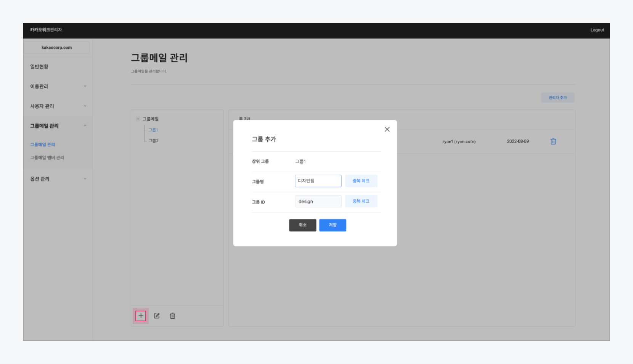The height and width of the screenshot is (364, 633).
Task: Expand the 옵션 관리 sidebar menu
Action: coord(85,179)
